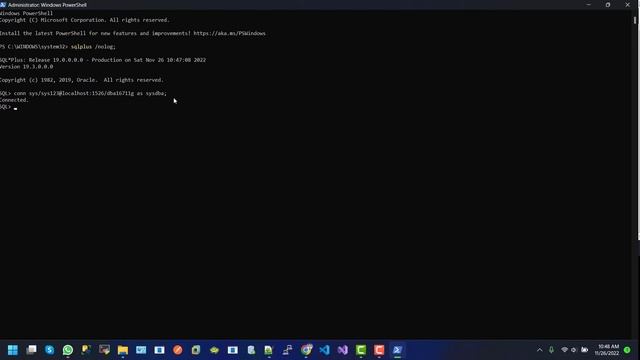Open the red Camtasia recorder icon
640x360 pixels.
[379, 350]
